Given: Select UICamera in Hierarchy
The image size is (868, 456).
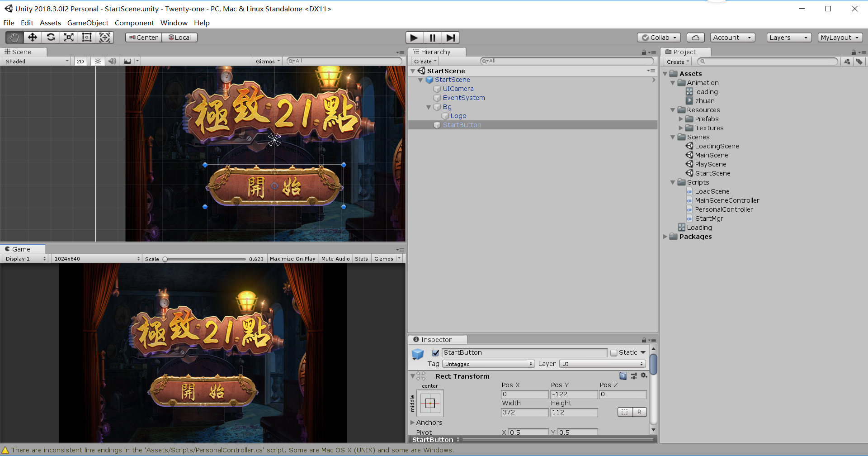Looking at the screenshot, I should point(458,89).
